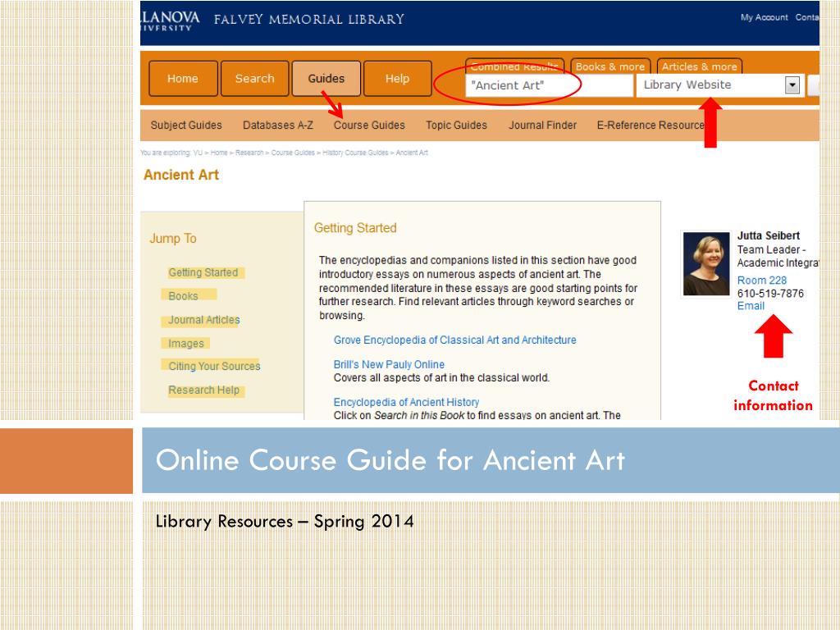Open Course Guides menu item

point(369,126)
